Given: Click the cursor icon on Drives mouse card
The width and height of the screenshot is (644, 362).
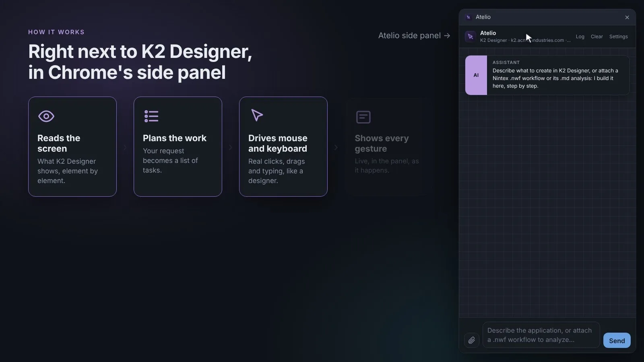Looking at the screenshot, I should click(257, 115).
